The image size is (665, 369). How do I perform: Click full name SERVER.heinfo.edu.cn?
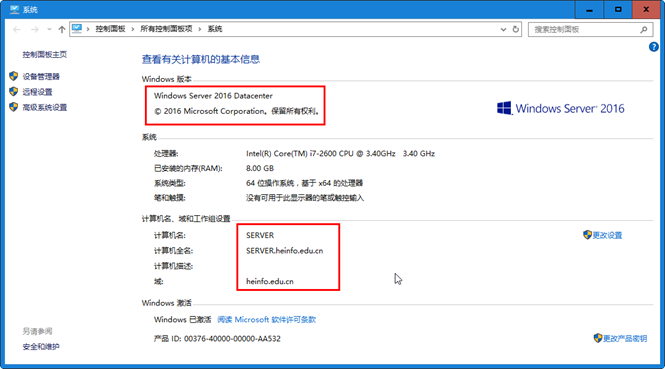click(285, 251)
